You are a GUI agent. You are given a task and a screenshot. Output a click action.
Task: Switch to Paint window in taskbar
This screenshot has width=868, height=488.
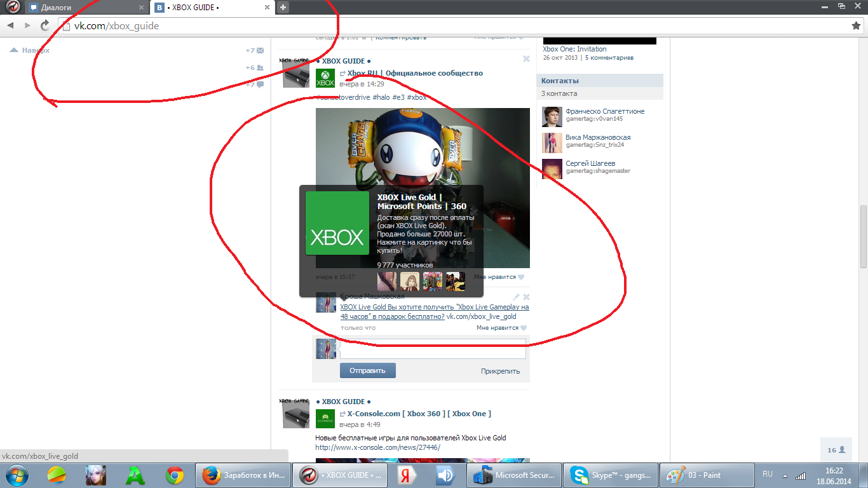click(x=706, y=475)
